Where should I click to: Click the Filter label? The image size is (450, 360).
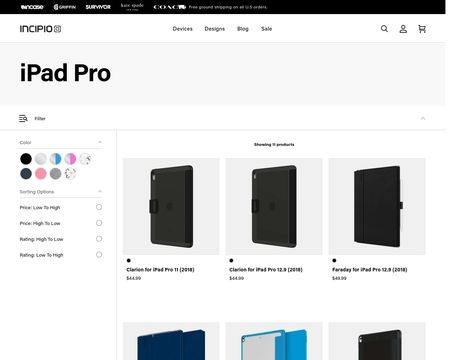40,118
